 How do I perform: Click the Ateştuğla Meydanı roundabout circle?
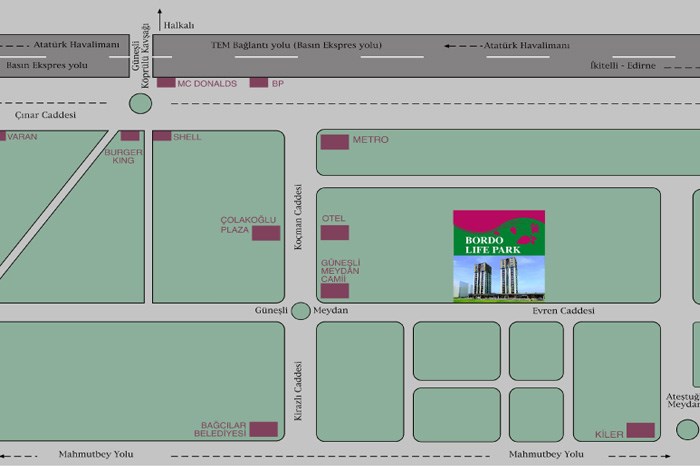688,429
